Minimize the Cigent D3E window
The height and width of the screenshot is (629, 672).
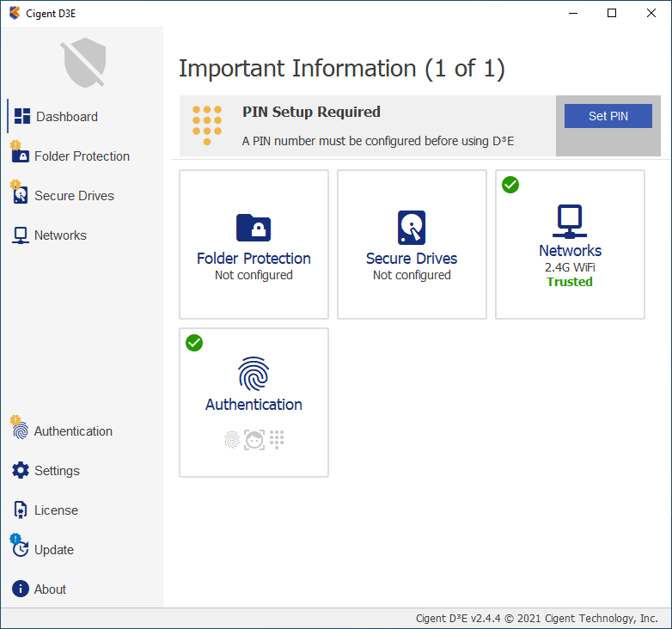pos(573,13)
